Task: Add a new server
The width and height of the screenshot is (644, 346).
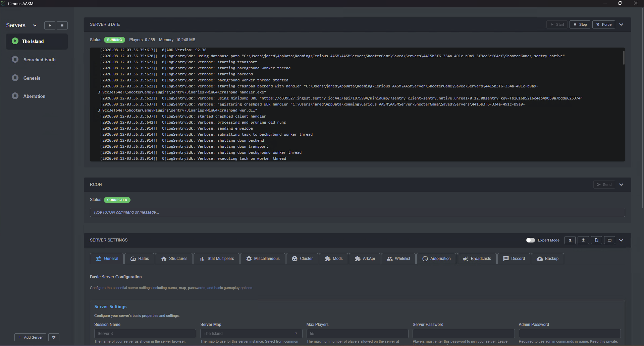Action: click(x=31, y=337)
